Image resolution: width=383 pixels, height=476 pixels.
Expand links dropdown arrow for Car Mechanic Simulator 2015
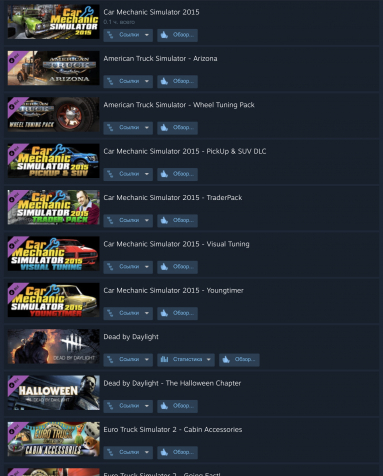point(147,35)
